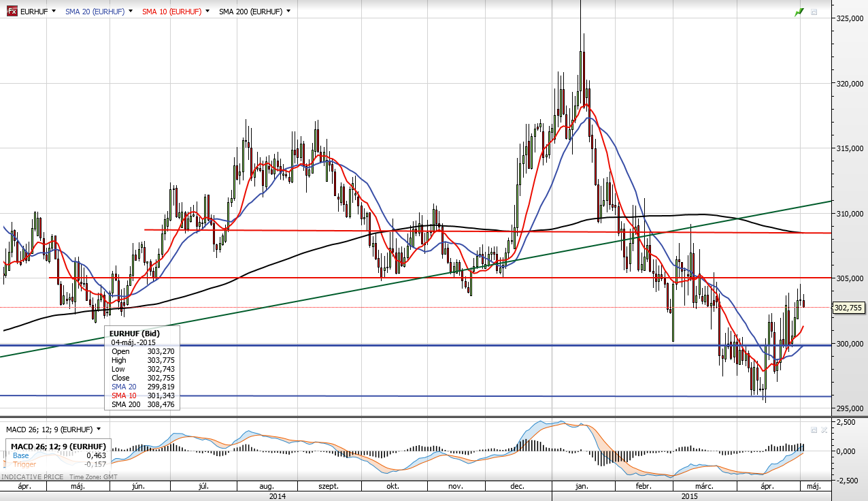Viewport: 868px width, 501px height.
Task: Open the EURHUF instrument dropdown
Action: [x=54, y=11]
